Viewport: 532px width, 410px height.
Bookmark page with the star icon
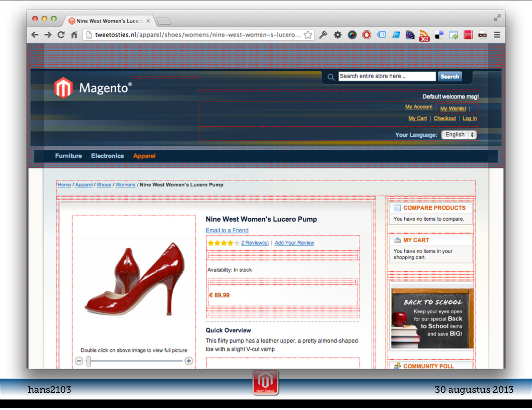(308, 35)
